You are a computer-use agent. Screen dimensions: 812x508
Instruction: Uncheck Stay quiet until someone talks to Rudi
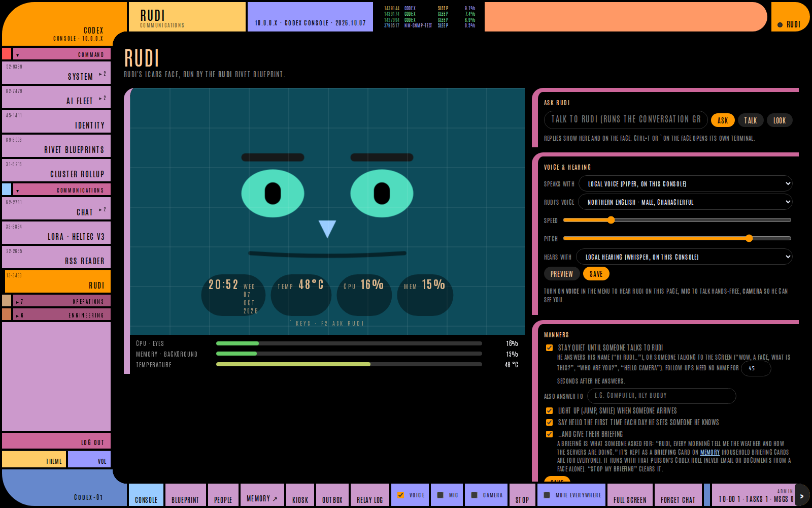[549, 348]
